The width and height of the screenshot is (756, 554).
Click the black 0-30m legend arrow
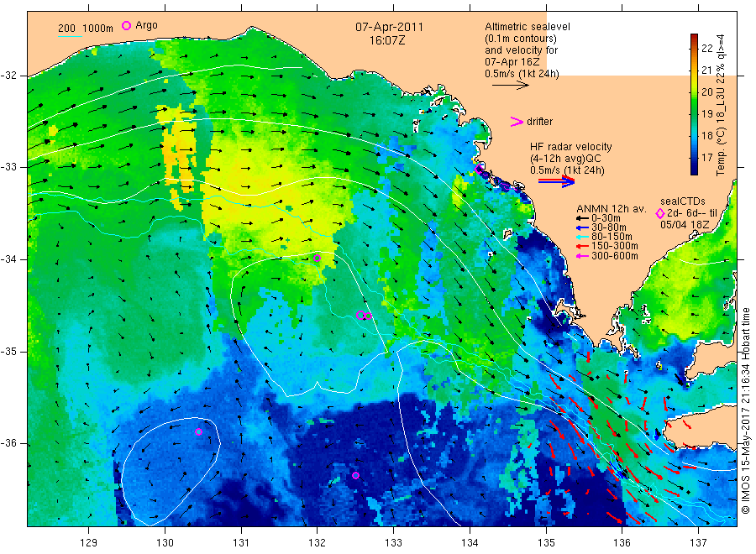(582, 218)
